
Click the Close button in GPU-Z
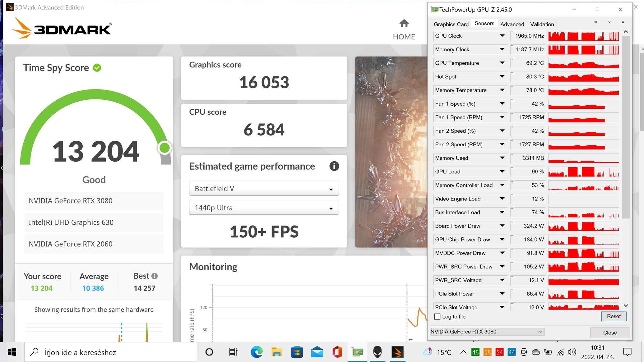[x=609, y=332]
